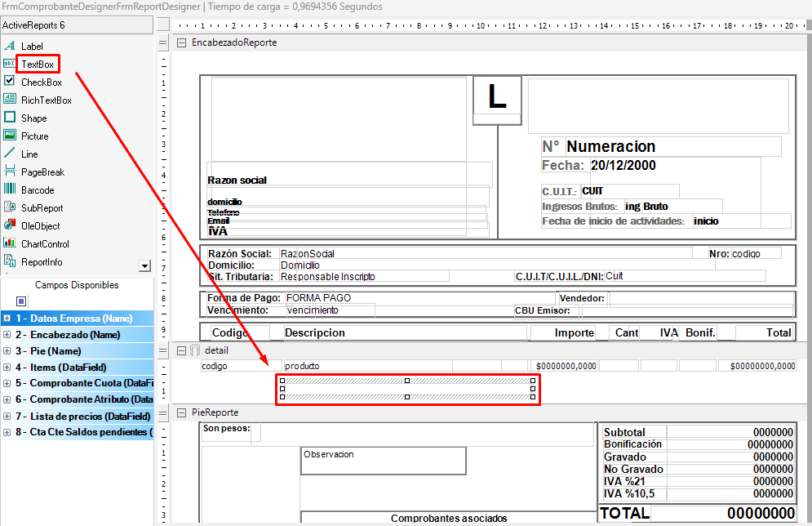Screen dimensions: 812x526
Task: Pick the RichTextBox control tool
Action: 46,100
